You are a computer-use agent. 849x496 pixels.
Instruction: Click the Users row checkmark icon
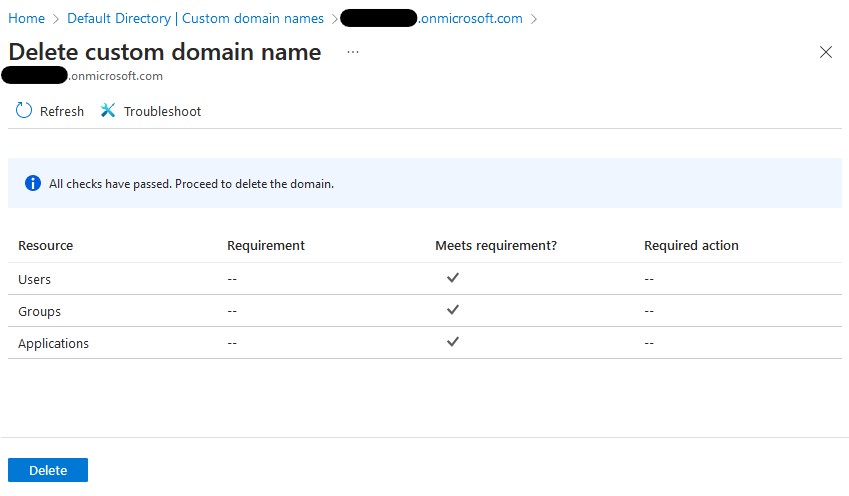coord(453,278)
